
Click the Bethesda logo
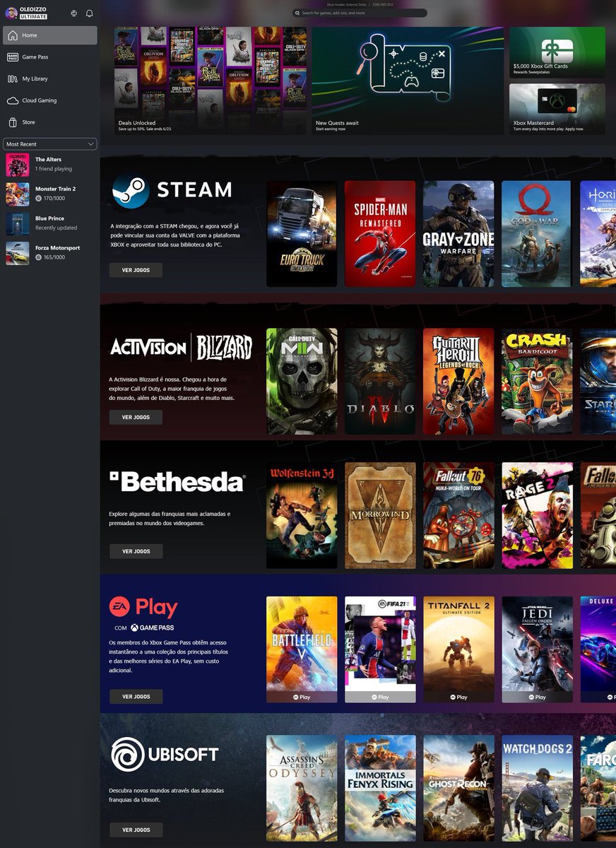pos(177,481)
